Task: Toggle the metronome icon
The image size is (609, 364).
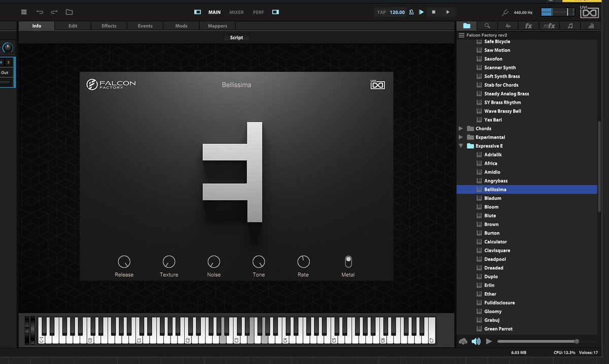Action: tap(411, 12)
